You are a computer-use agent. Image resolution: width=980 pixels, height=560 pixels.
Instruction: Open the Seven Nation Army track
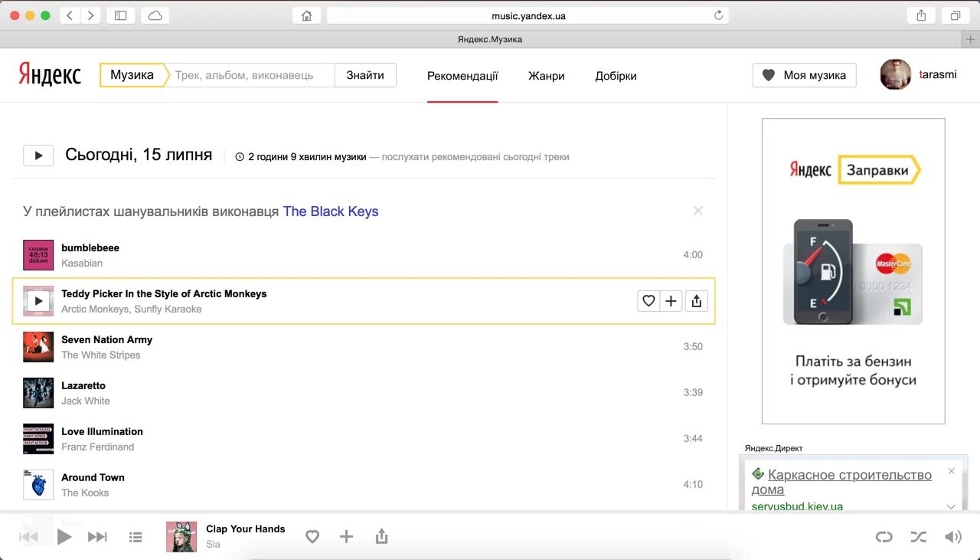point(107,339)
